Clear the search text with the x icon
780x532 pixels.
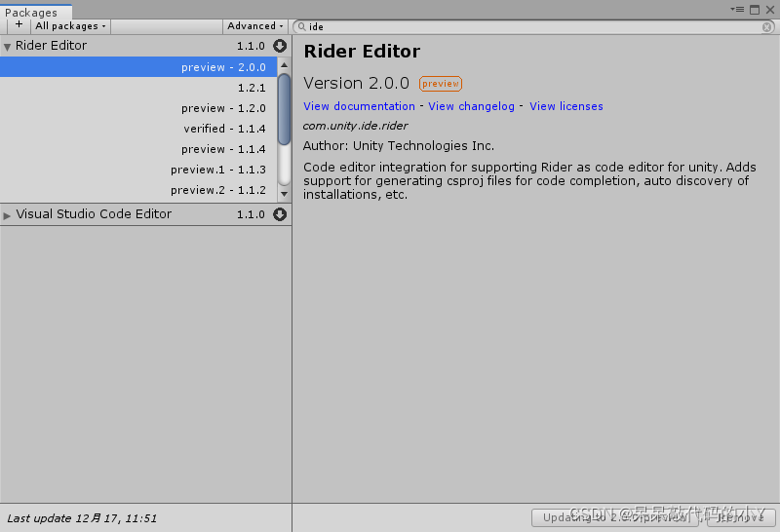click(767, 27)
